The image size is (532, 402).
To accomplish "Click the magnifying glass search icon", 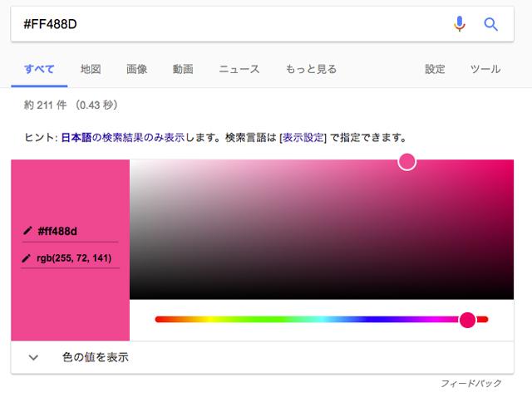I will [x=490, y=24].
